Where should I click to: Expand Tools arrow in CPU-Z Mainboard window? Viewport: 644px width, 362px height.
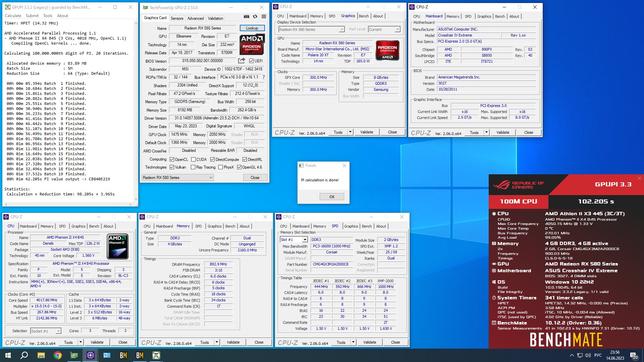(x=486, y=132)
